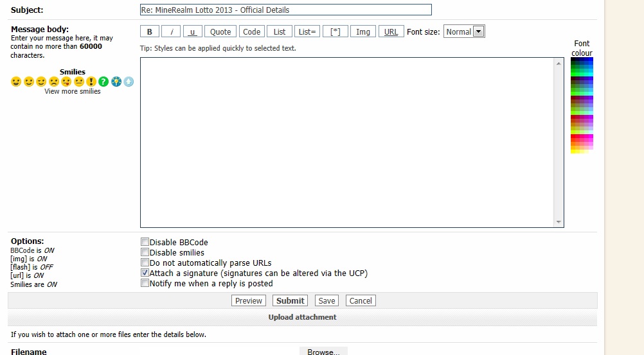Click the message box scrollbar up arrow
644x355 pixels.
[559, 62]
